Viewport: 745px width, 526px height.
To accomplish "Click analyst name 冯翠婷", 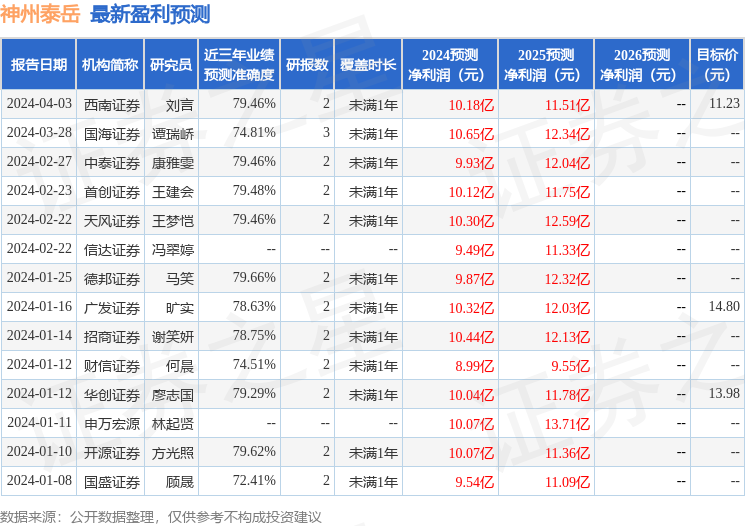I will pyautogui.click(x=173, y=250).
